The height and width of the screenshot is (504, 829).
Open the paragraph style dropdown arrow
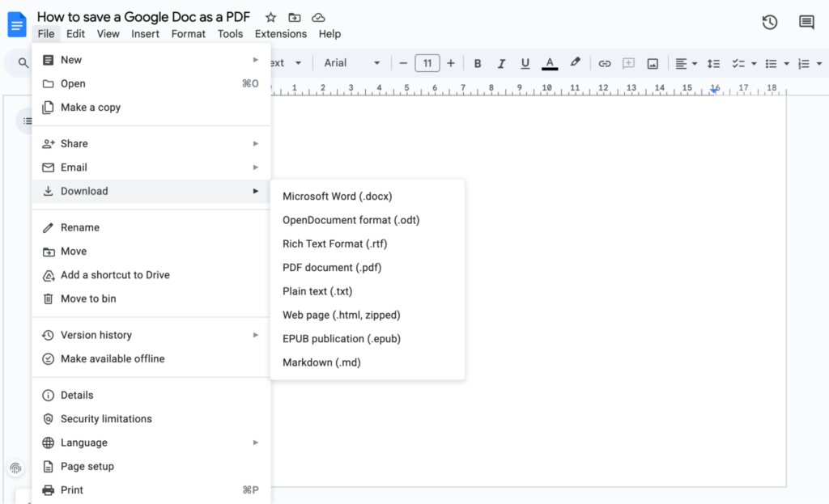click(298, 63)
